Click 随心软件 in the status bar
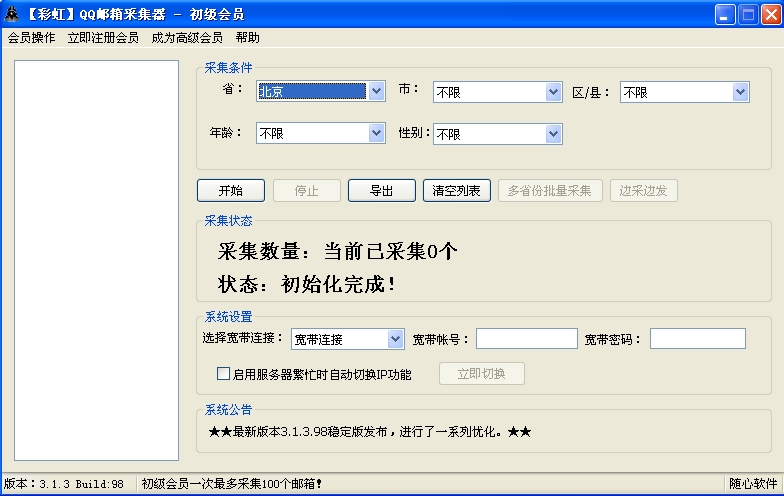 [752, 484]
